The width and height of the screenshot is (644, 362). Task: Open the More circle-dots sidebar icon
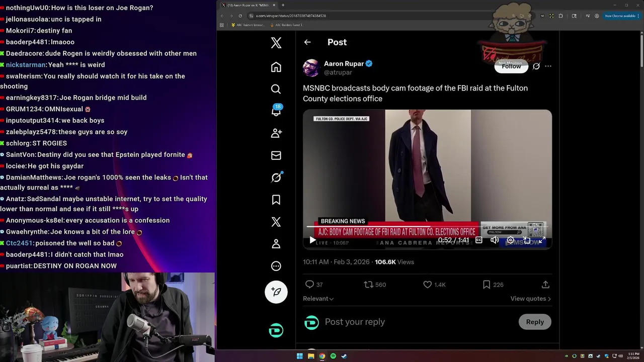(276, 266)
